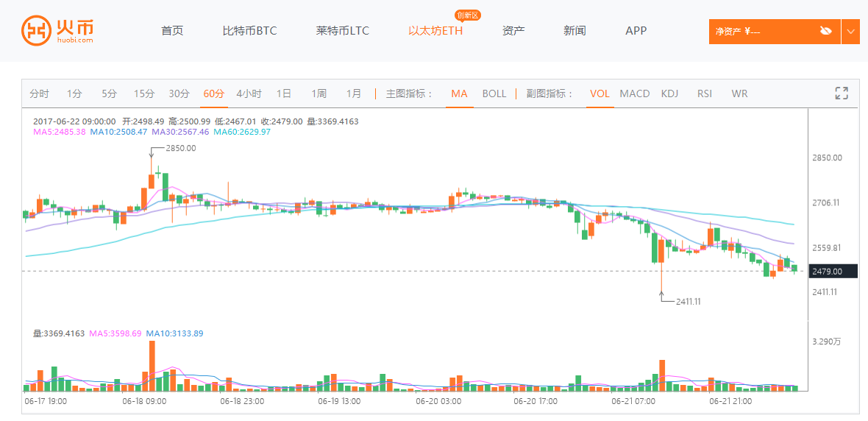
Task: Enable the BOLL main indicator
Action: (494, 93)
